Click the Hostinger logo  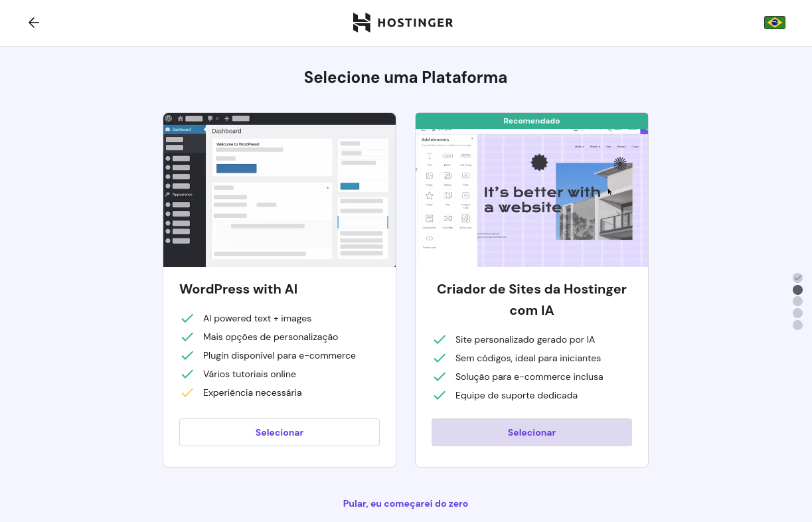click(x=403, y=23)
